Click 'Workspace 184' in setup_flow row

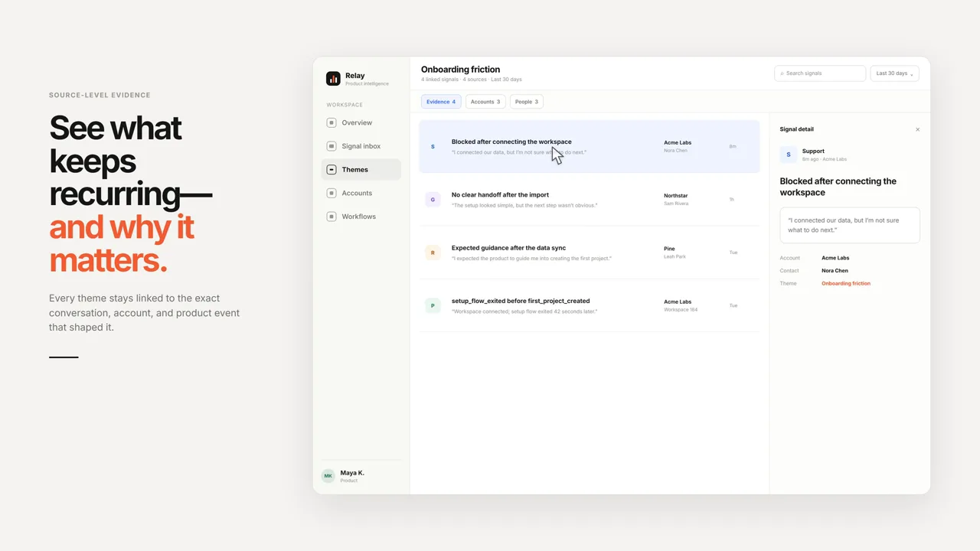click(681, 310)
